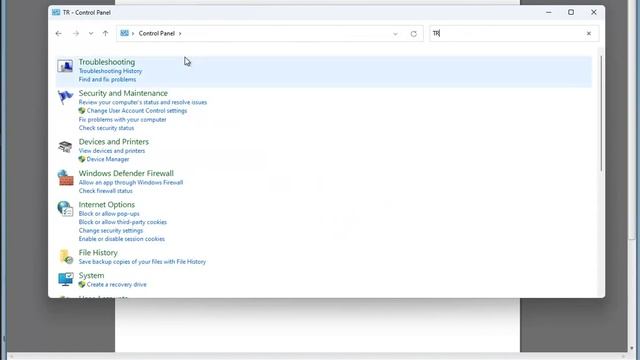This screenshot has height=360, width=640.
Task: Click the shield icon beside Create a recovery drive
Action: [x=82, y=284]
